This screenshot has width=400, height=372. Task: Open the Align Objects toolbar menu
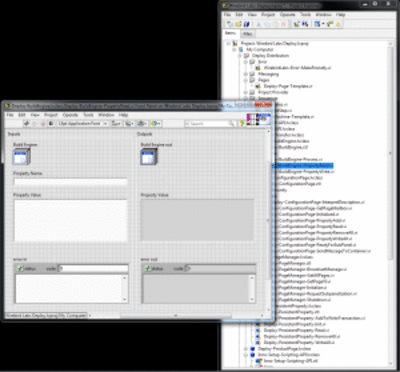click(116, 124)
